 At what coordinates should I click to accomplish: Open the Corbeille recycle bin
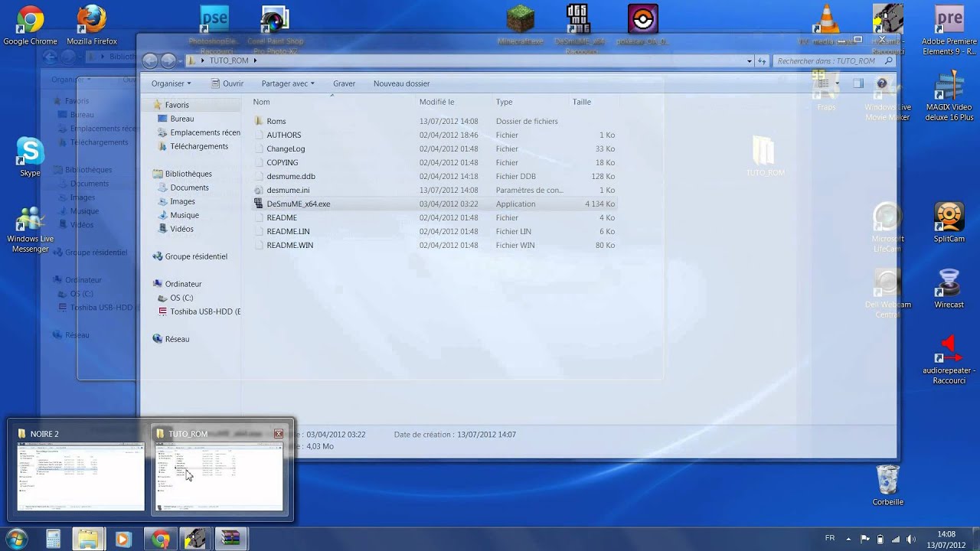tap(888, 485)
